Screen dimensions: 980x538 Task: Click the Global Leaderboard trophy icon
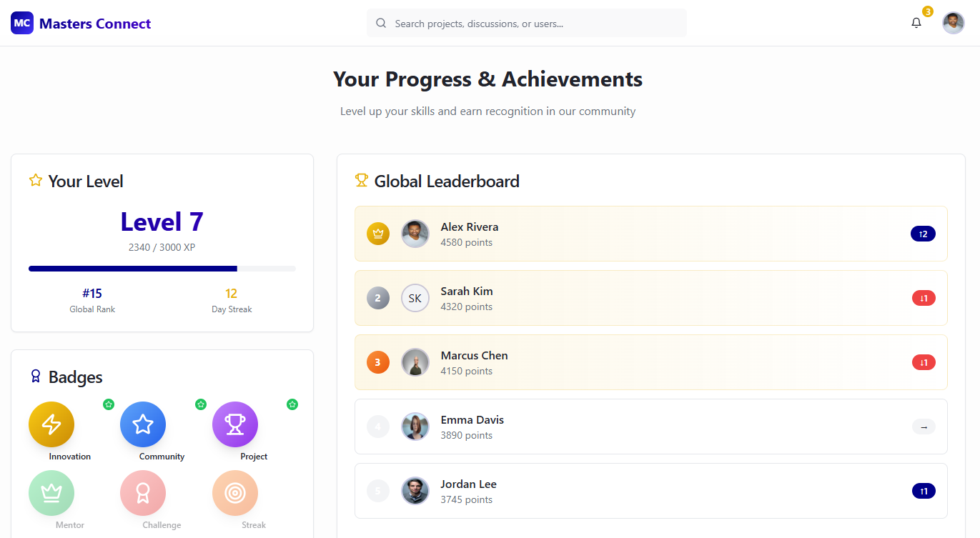(x=362, y=181)
